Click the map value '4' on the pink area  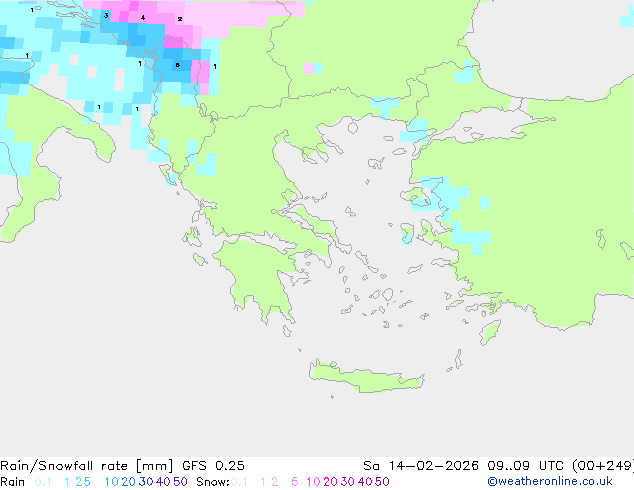click(x=143, y=18)
